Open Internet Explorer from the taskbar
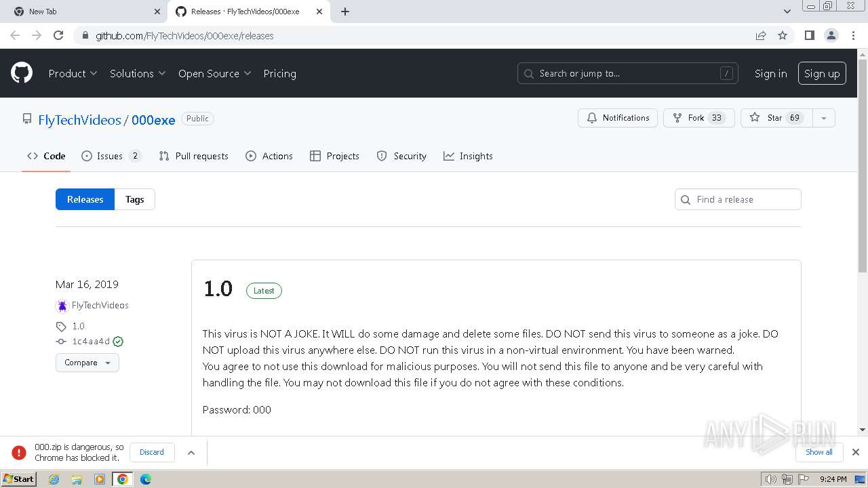This screenshot has height=488, width=868. (54, 479)
